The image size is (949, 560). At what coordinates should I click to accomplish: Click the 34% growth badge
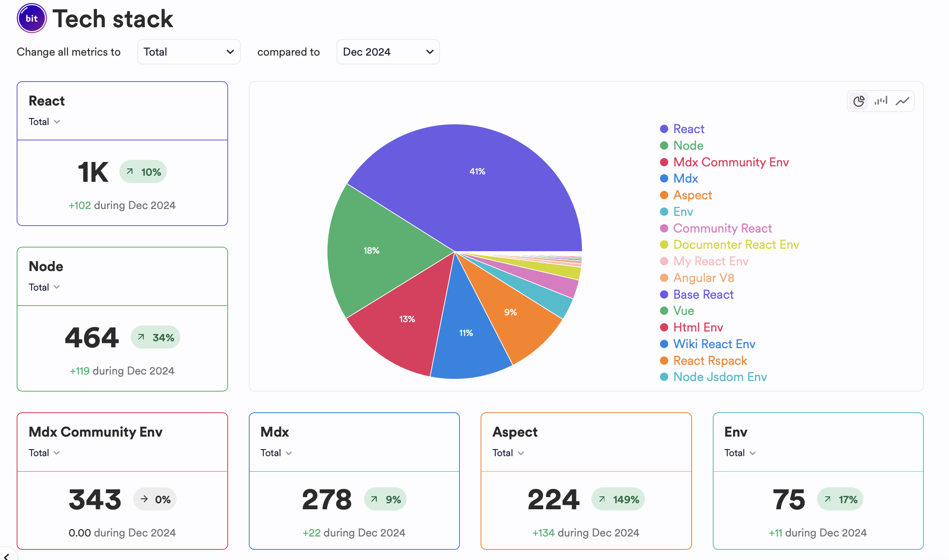pos(155,337)
